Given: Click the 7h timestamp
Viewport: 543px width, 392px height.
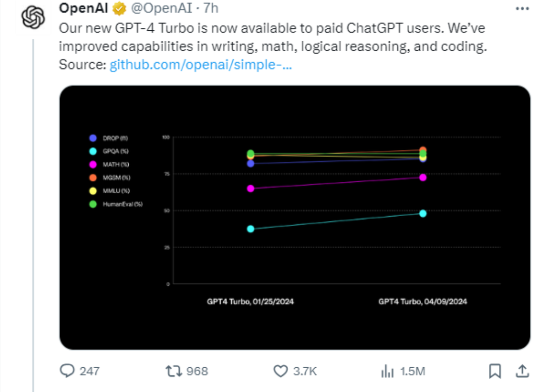Looking at the screenshot, I should (x=210, y=8).
